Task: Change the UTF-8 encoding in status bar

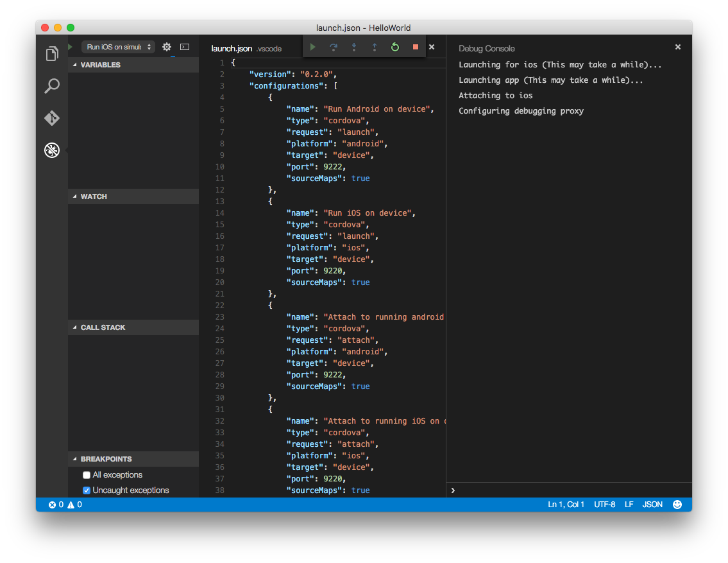Action: click(x=604, y=505)
